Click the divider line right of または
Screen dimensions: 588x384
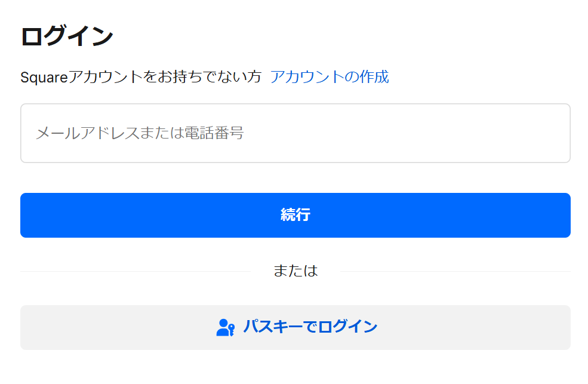click(x=454, y=272)
